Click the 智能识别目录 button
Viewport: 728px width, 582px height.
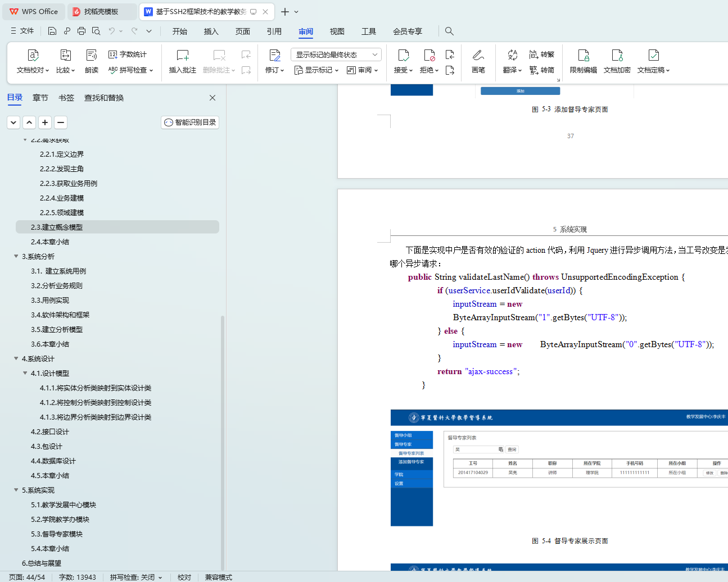pos(190,122)
